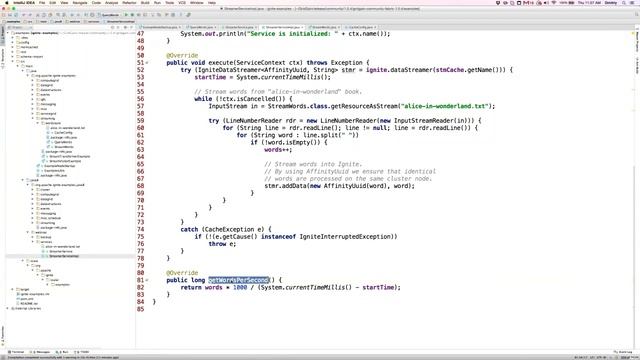Open the Terminal tool window tab
640x360 pixels.
pyautogui.click(x=16, y=352)
